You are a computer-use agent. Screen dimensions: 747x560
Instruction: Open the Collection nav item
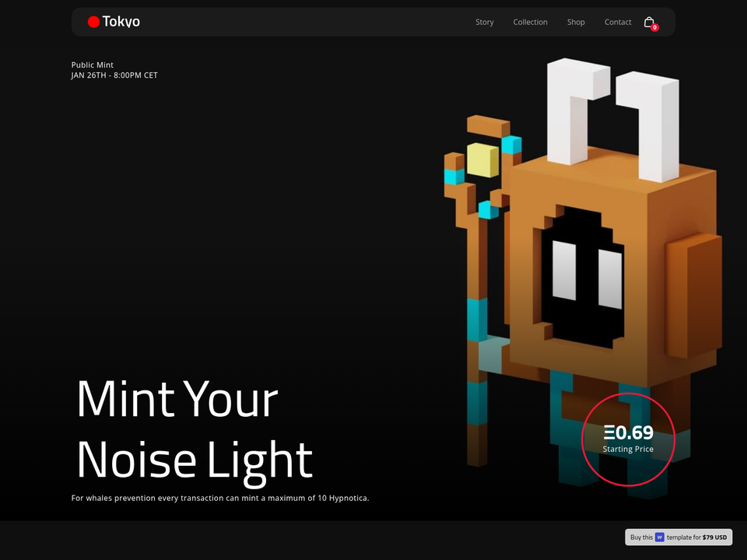[x=530, y=22]
